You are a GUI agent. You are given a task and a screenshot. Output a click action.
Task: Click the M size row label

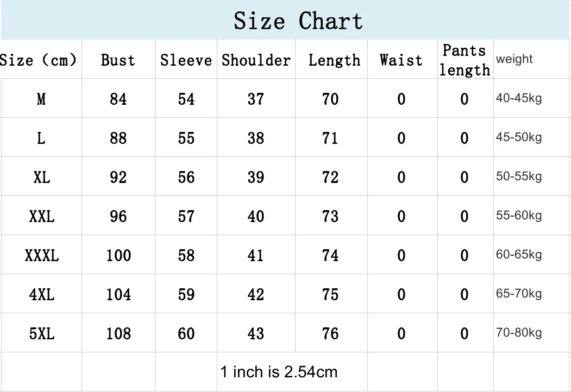[x=41, y=98]
